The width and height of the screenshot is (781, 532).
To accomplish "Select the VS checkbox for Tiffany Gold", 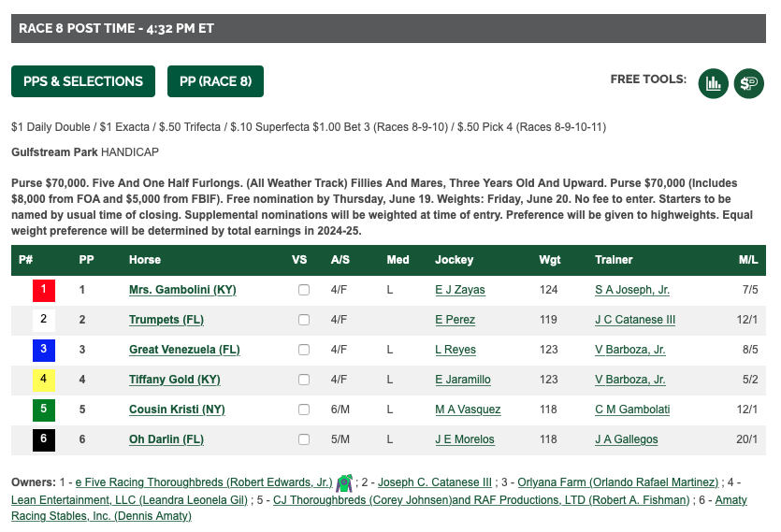I will tap(304, 380).
